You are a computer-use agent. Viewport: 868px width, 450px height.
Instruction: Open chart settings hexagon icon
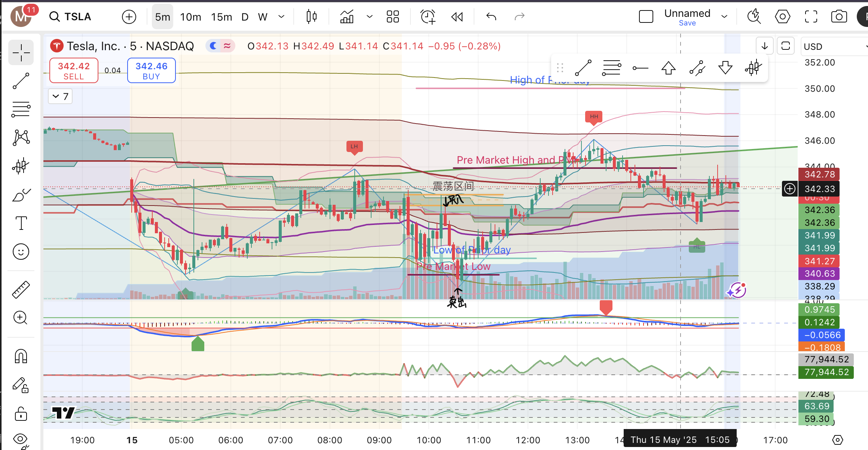pyautogui.click(x=782, y=17)
